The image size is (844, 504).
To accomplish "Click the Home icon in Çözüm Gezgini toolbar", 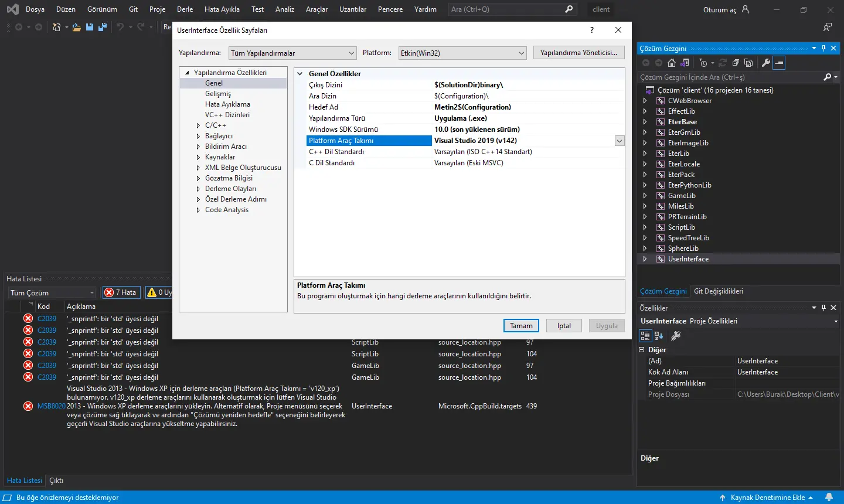I will (x=672, y=63).
